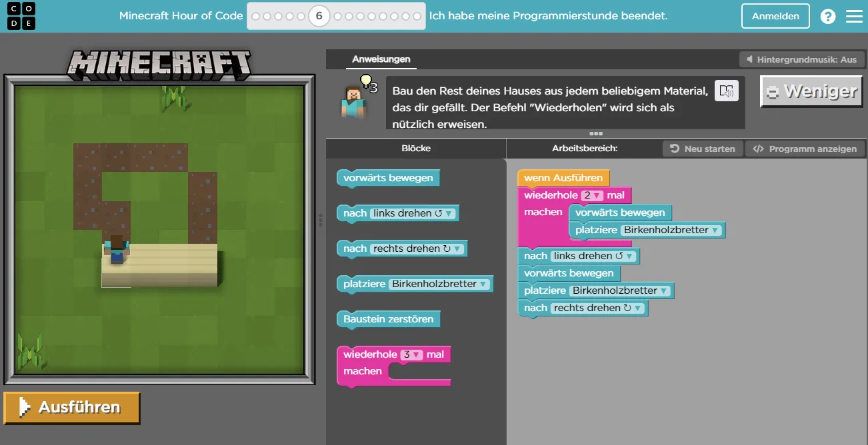Click 'Ich habe meine Programmierstunde beendet' link

click(x=549, y=16)
